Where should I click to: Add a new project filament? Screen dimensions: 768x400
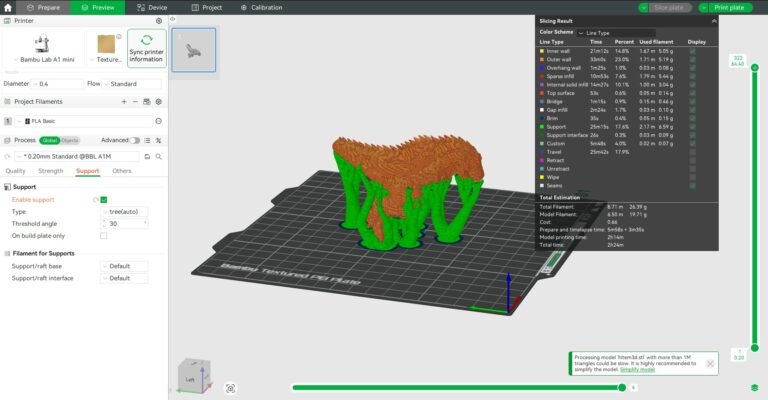click(x=123, y=102)
